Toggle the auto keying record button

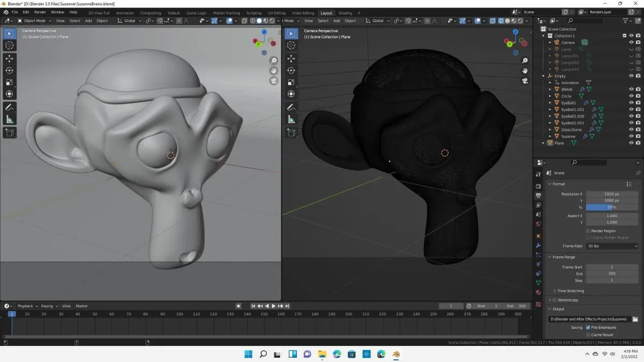click(x=238, y=306)
